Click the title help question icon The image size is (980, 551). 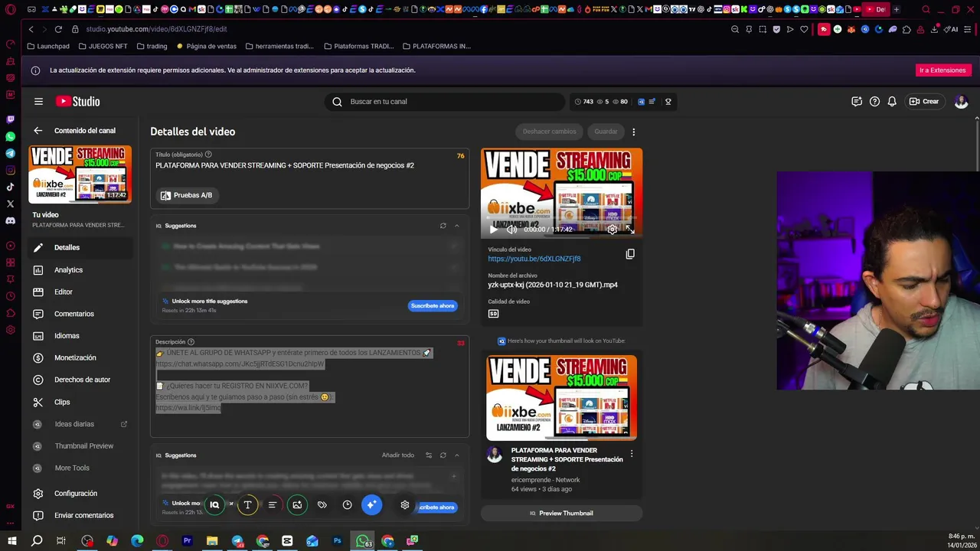click(208, 155)
